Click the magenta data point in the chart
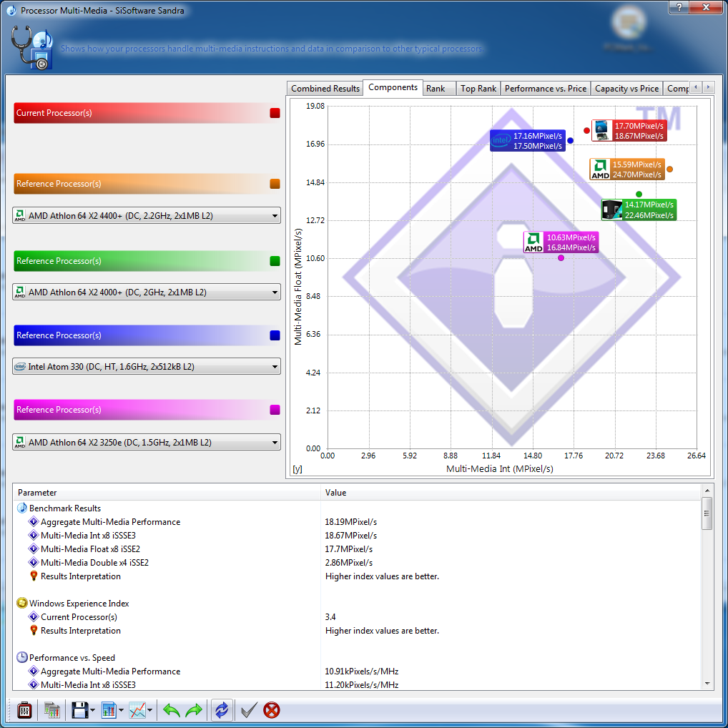The image size is (728, 728). (x=561, y=257)
